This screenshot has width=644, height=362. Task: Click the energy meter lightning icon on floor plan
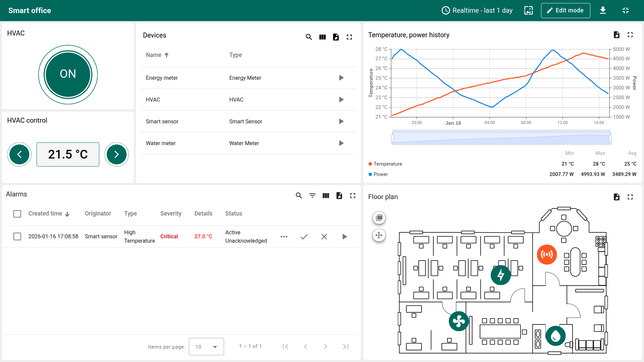point(500,275)
